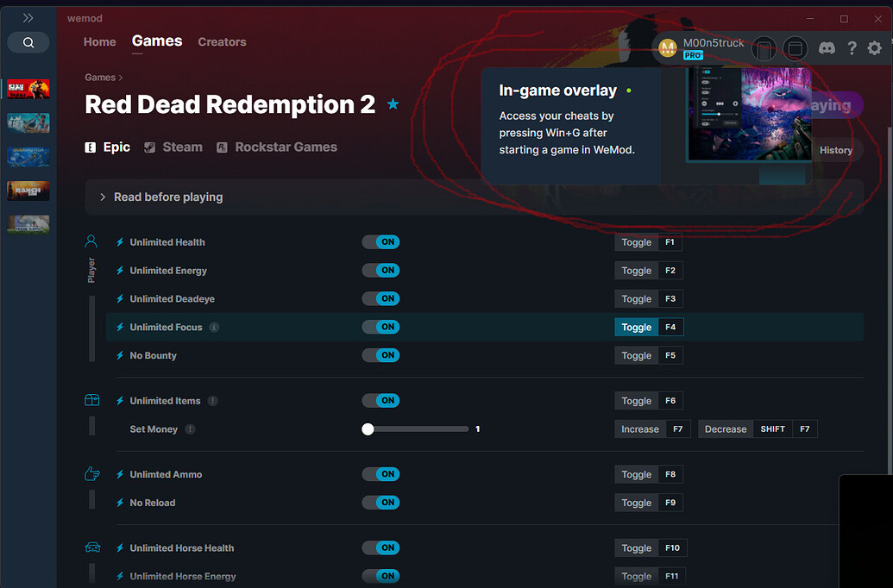Disable the No Bounty toggle
Viewport: 893px width, 588px height.
(x=380, y=354)
